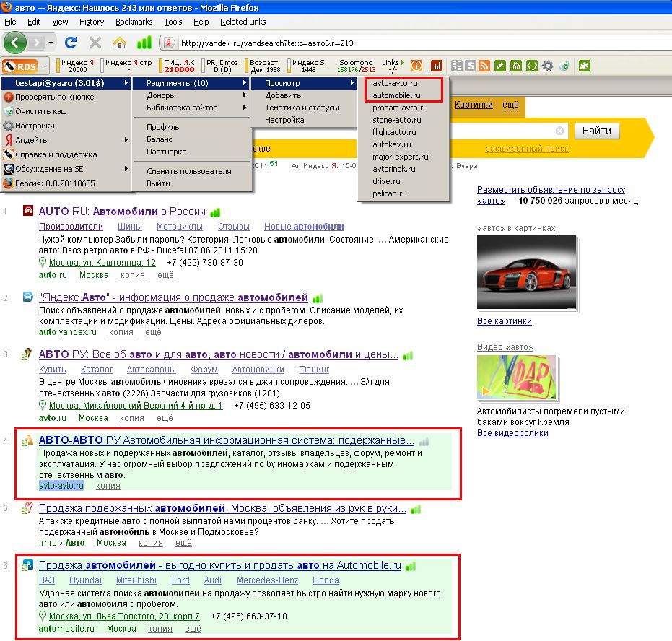Select Сменить пользователя menu item
The height and width of the screenshot is (641, 672).
tap(191, 171)
